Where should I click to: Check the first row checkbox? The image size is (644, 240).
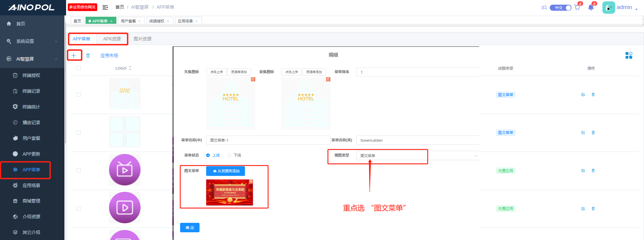[78, 95]
